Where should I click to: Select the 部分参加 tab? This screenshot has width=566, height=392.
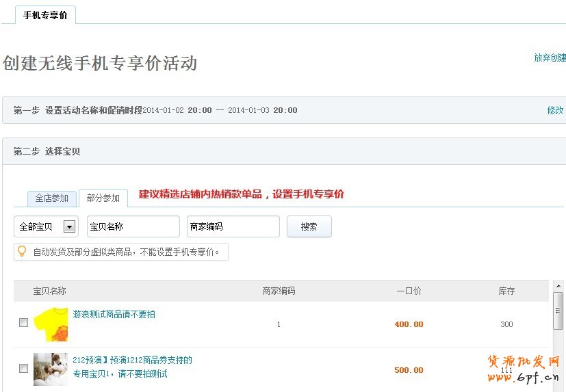point(103,198)
